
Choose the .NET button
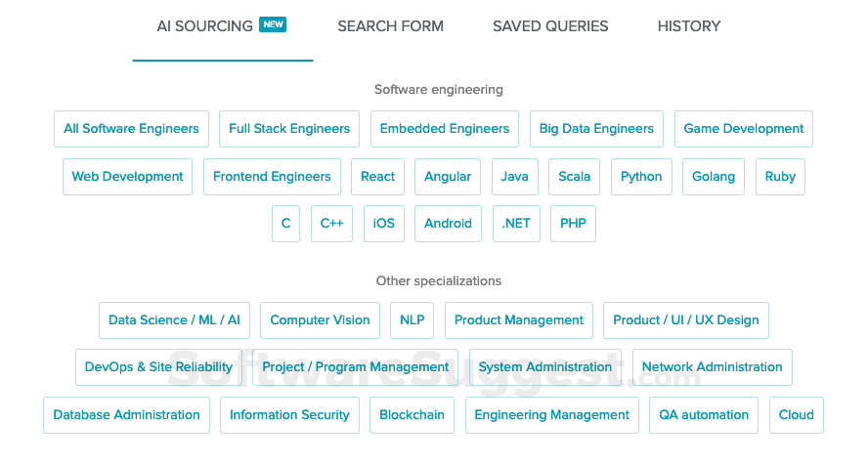[516, 224]
